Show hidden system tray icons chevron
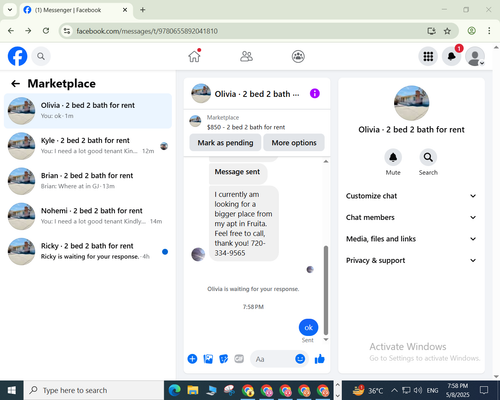Viewport: 500px width, 400px height. click(394, 390)
